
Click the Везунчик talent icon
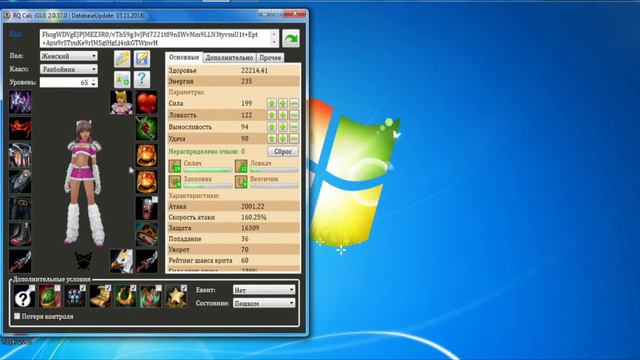point(241,182)
